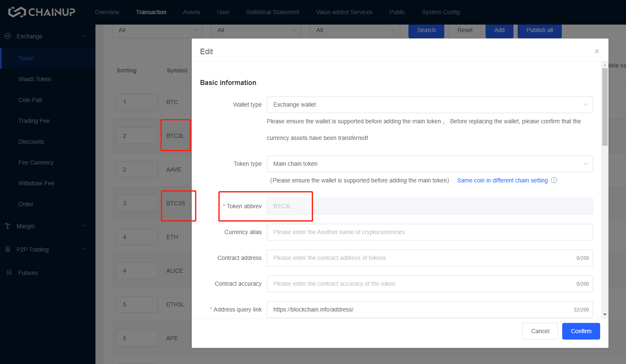
Task: Click the Futures sidebar icon
Action: point(9,272)
